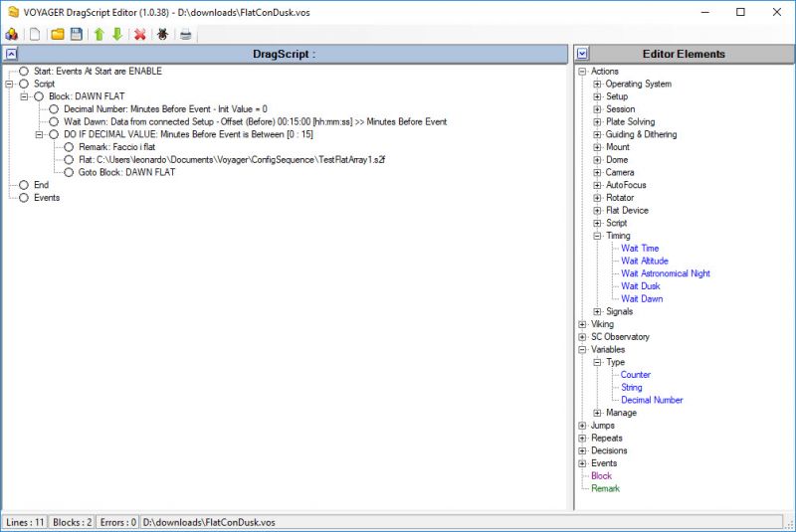
Task: Open a script with the folder icon
Action: pos(58,34)
